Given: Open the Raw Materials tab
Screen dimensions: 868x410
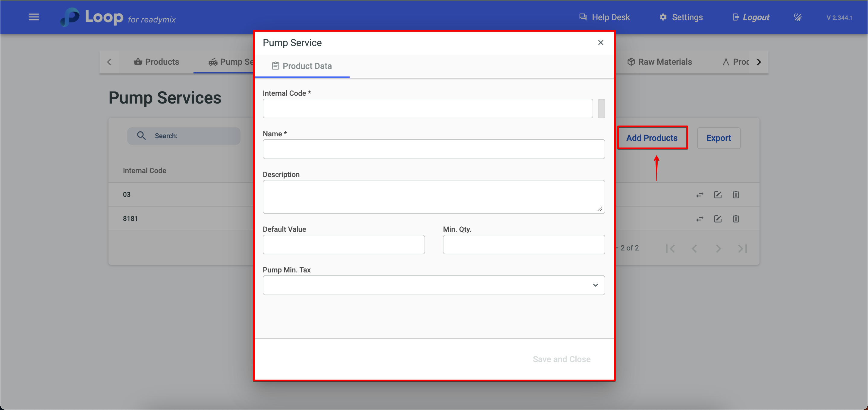Looking at the screenshot, I should 659,62.
